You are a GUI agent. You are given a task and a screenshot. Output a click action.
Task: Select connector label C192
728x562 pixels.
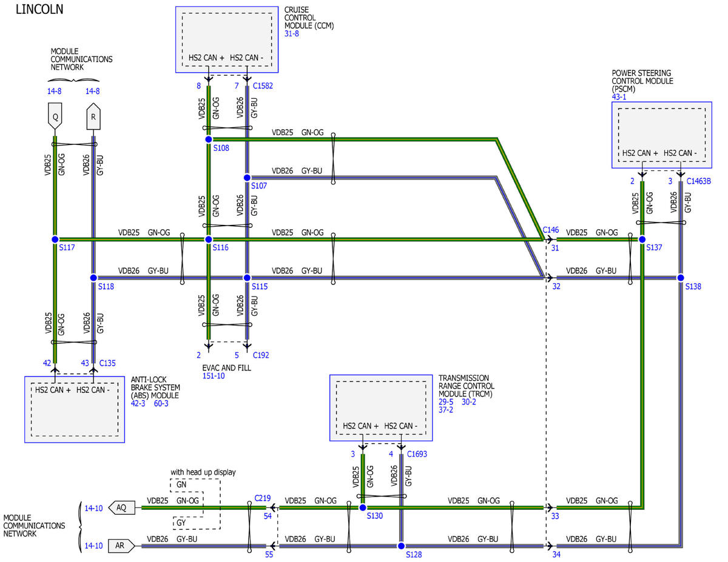coord(261,355)
